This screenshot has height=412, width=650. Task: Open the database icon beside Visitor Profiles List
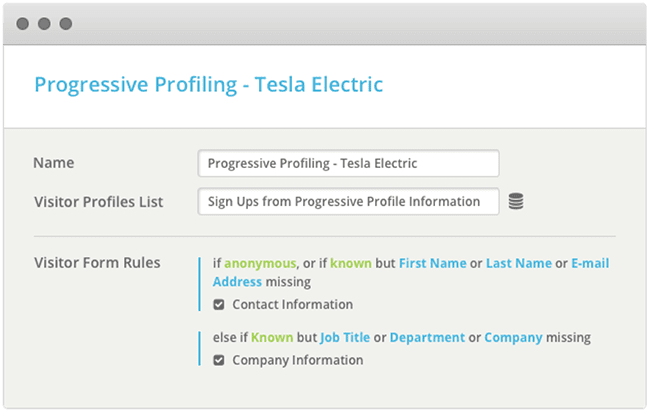516,201
